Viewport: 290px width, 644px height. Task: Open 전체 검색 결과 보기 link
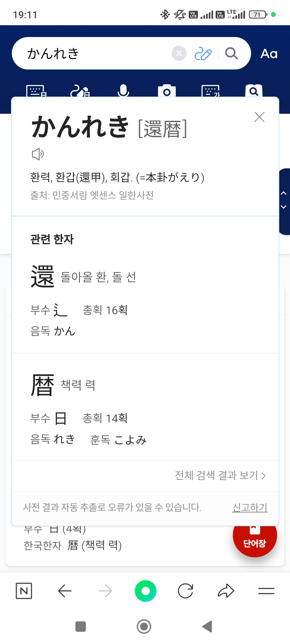tap(220, 475)
